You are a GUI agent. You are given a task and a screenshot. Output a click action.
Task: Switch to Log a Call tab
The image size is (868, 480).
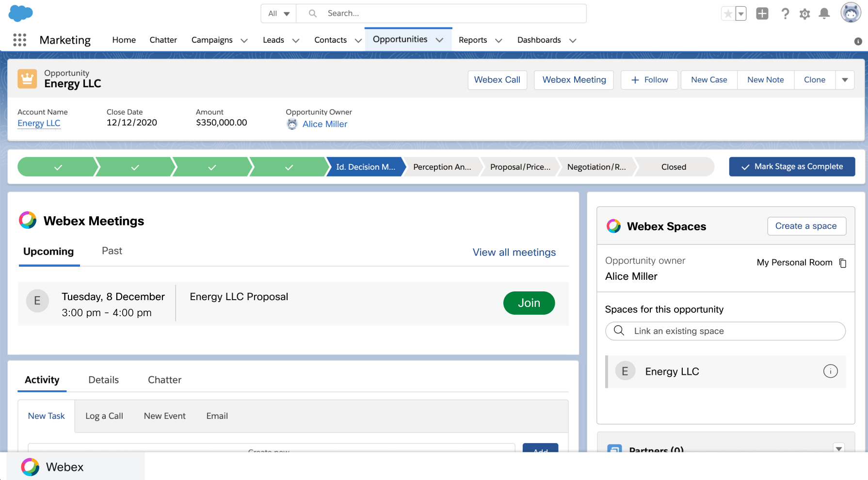pyautogui.click(x=104, y=416)
